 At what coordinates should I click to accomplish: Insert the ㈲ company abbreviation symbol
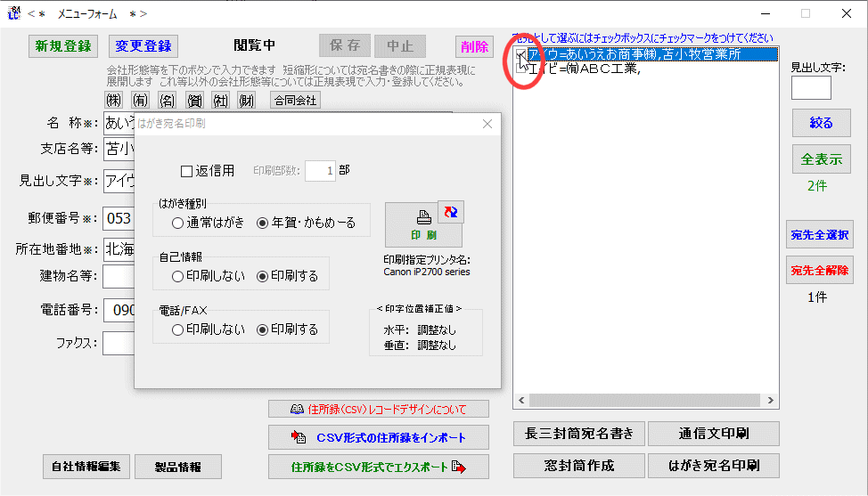(x=140, y=101)
